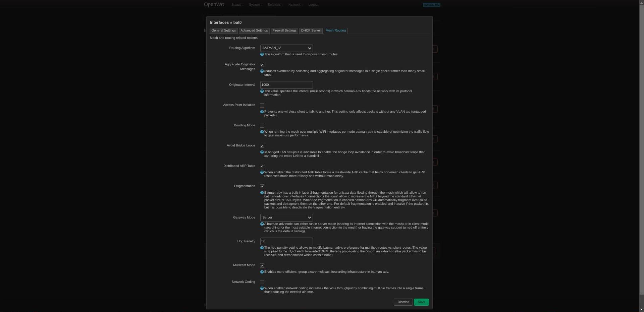Click 'Interfaces » bat0' dialog title
Screen dimensions: 644x312
pyautogui.click(x=226, y=22)
